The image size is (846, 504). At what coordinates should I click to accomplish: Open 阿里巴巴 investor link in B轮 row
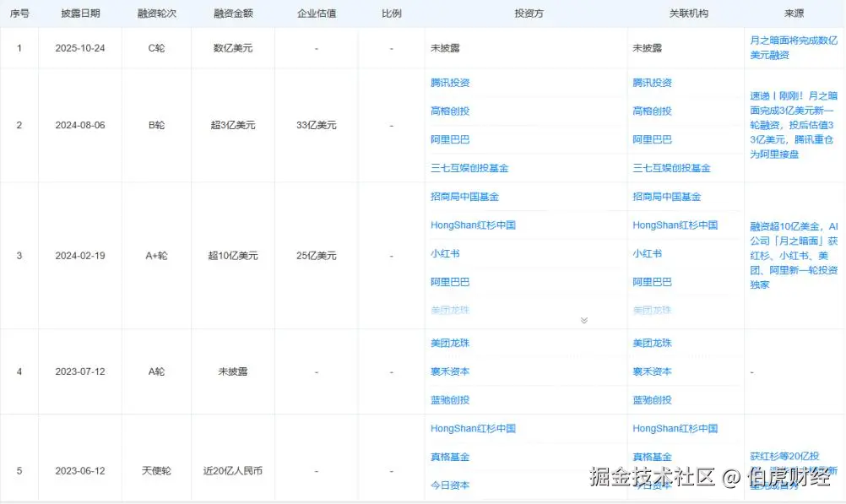pos(450,140)
